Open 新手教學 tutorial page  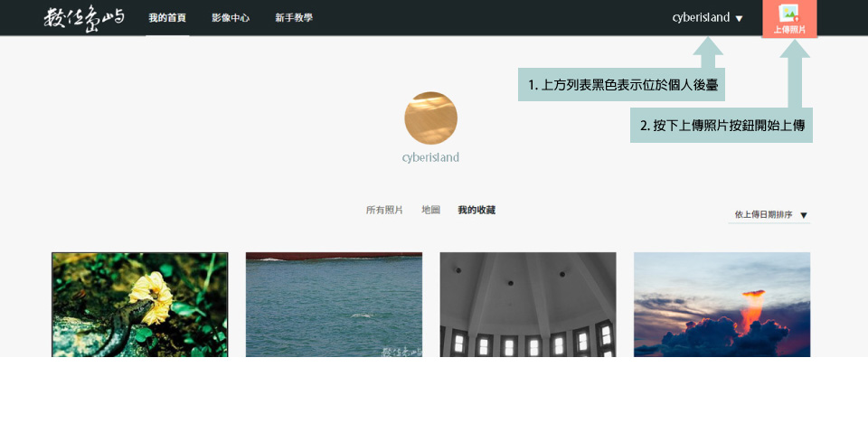pyautogui.click(x=294, y=18)
